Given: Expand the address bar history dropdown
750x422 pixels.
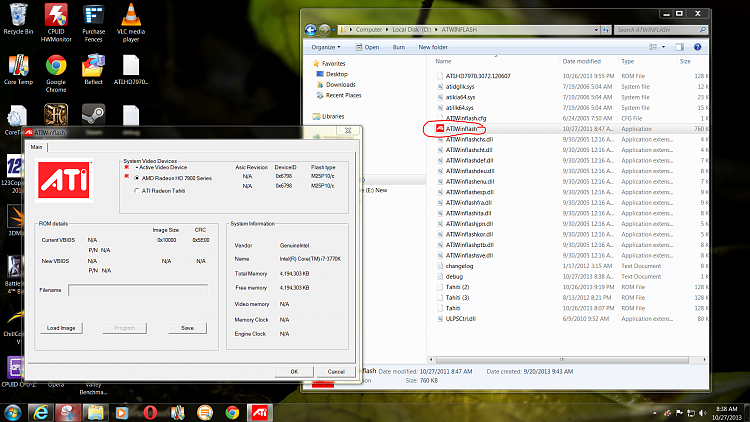Looking at the screenshot, I should (x=596, y=30).
